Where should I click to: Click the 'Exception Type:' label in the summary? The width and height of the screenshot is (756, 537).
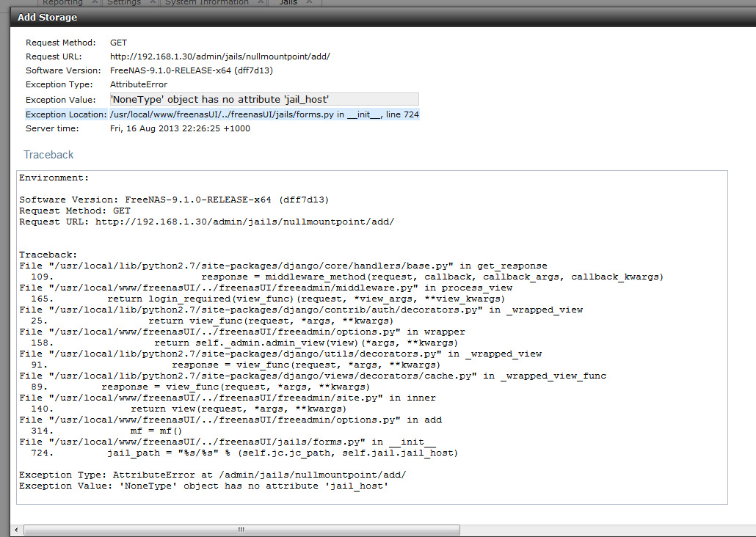[59, 84]
